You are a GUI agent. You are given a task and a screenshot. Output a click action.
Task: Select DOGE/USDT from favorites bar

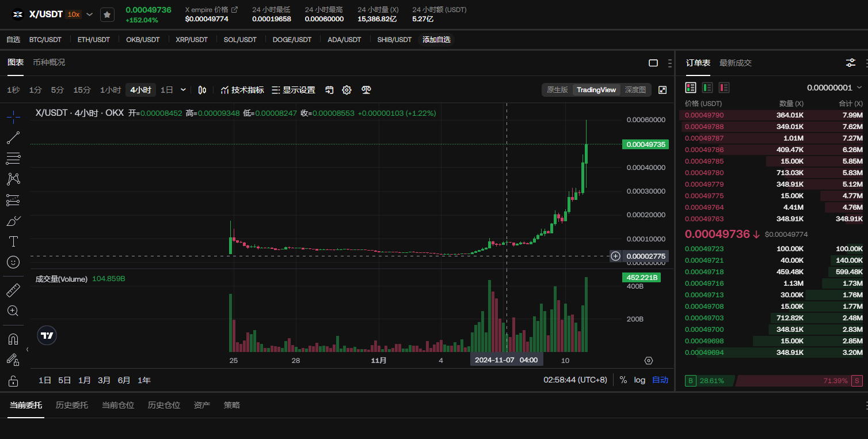coord(292,40)
